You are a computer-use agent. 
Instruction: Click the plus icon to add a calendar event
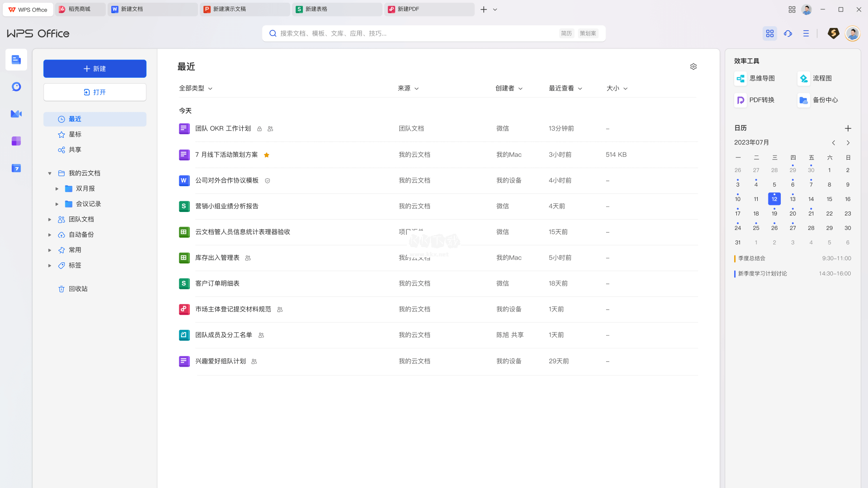pos(848,128)
